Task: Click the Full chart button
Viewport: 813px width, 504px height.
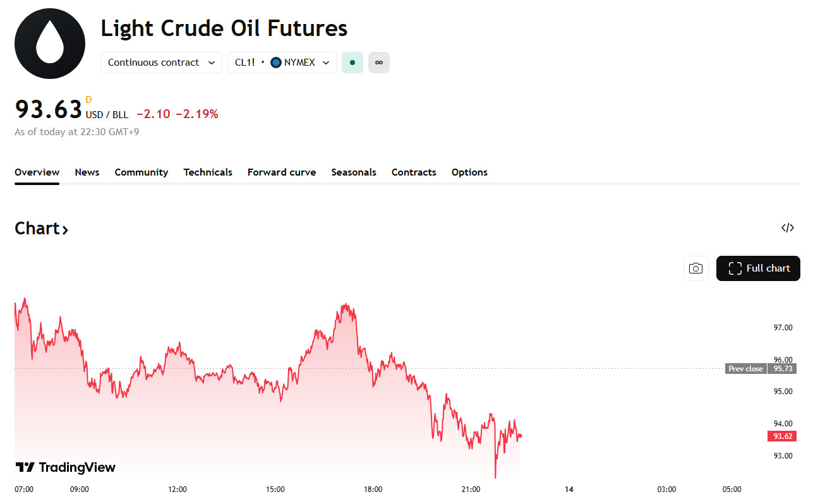Action: (x=758, y=268)
